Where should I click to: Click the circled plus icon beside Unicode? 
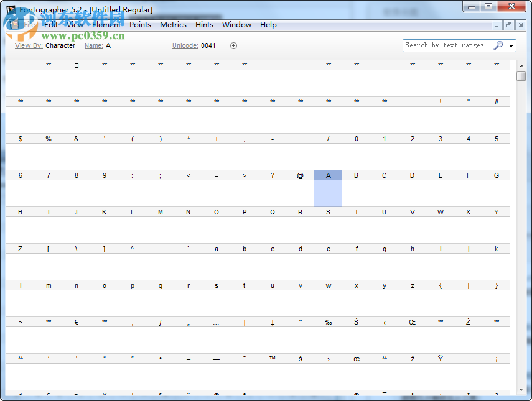[x=233, y=46]
